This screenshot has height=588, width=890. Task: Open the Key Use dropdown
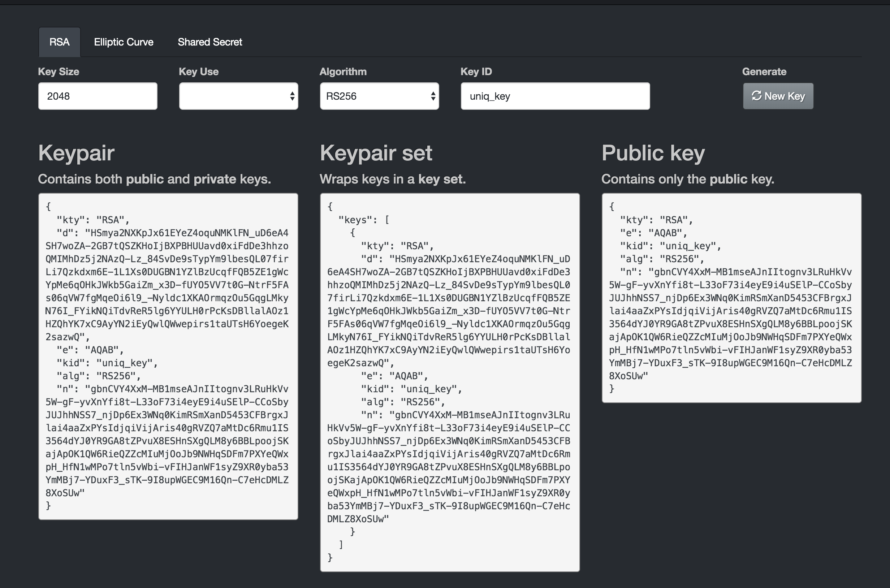[x=238, y=96]
